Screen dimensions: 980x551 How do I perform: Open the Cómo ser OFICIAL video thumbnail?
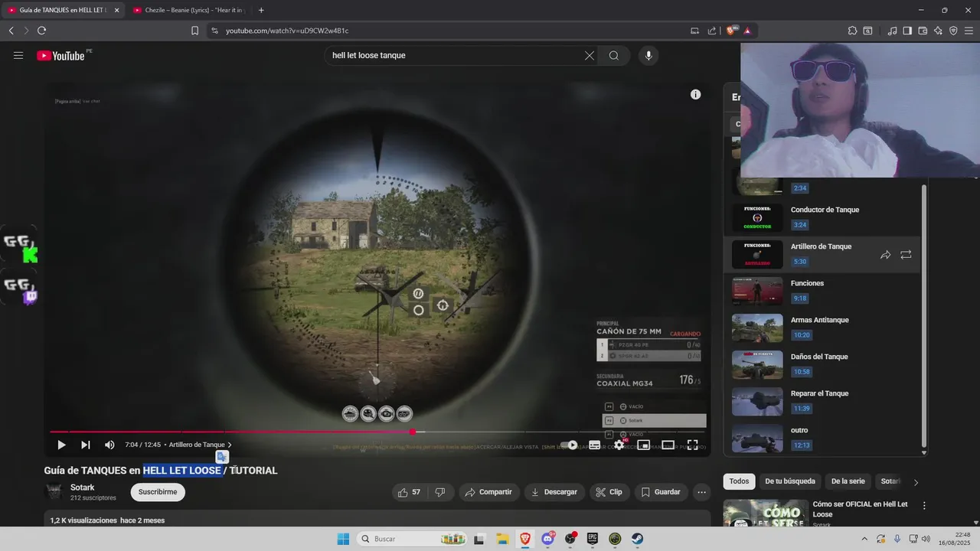(x=766, y=514)
